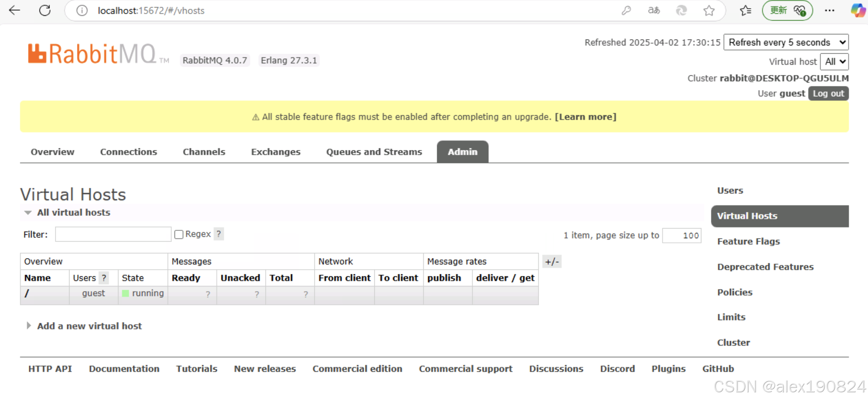
Task: View site information icon in address bar
Action: [82, 11]
